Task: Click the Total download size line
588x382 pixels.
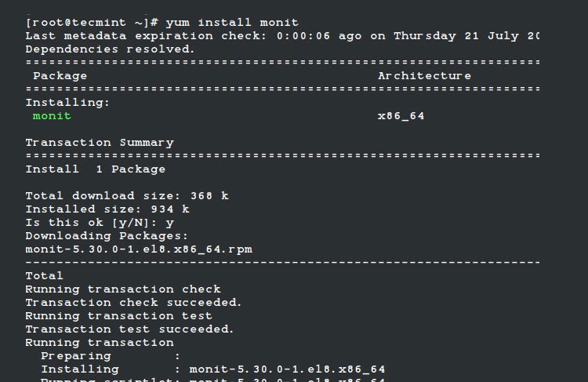Action: coord(127,196)
